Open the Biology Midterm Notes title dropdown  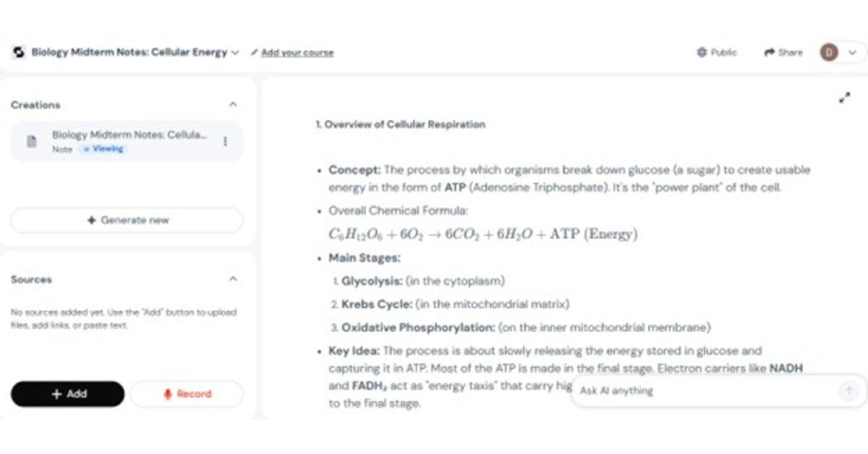click(x=234, y=52)
